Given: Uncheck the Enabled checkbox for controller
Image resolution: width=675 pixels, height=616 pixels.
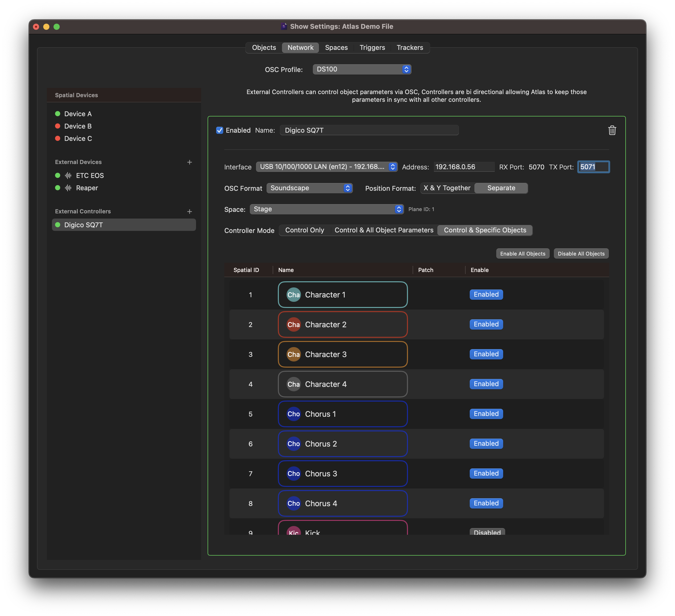Looking at the screenshot, I should click(220, 130).
